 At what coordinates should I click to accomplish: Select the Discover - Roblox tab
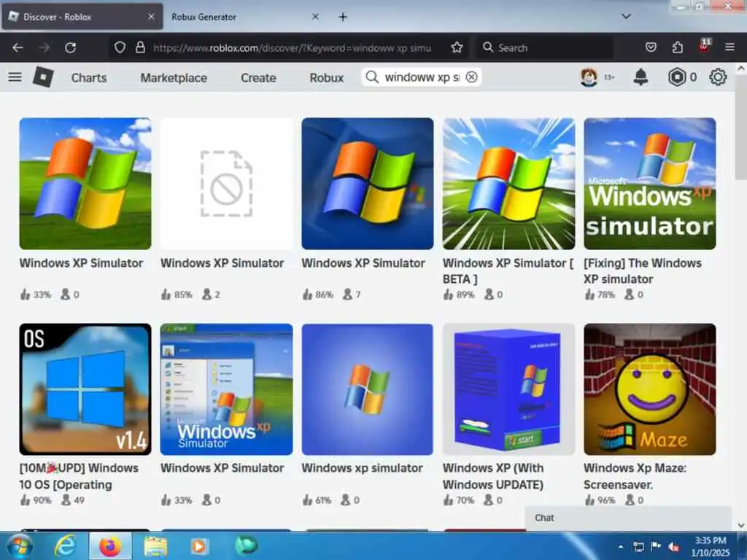(x=82, y=17)
